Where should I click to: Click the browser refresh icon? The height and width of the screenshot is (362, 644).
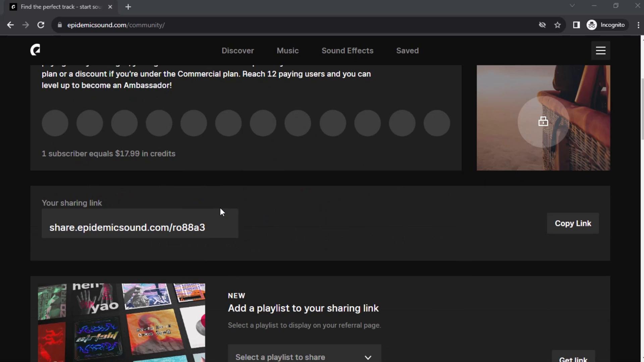click(40, 25)
